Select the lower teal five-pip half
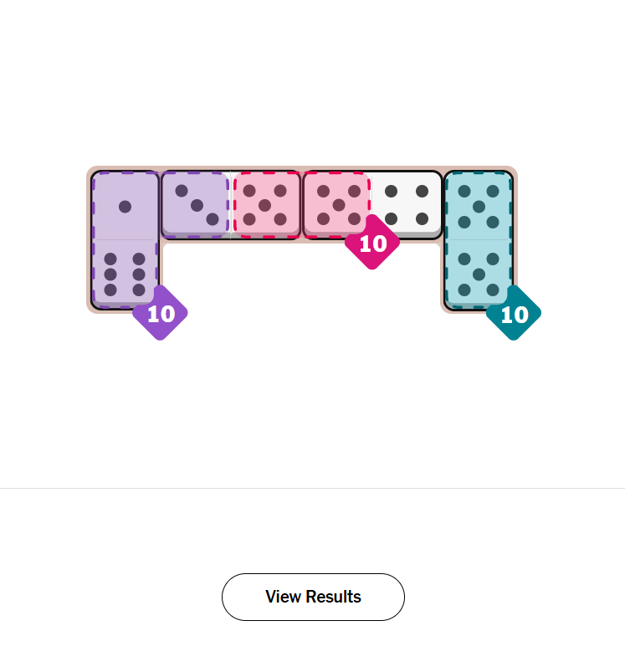The height and width of the screenshot is (672, 625). point(479,274)
